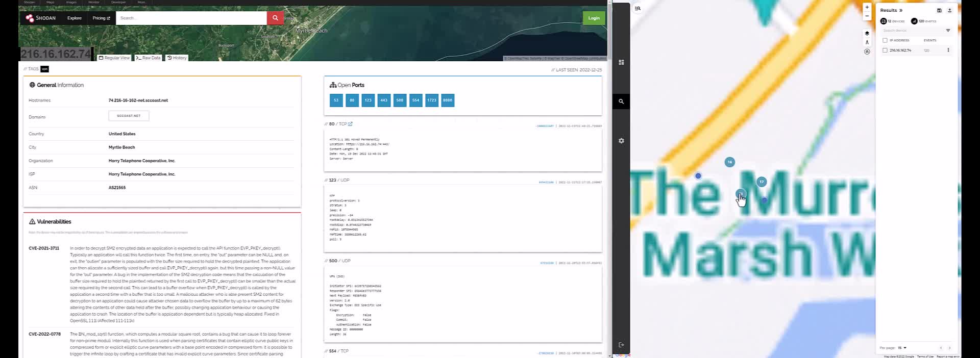The height and width of the screenshot is (358, 980).
Task: Open the More menu in top bar
Action: click(x=141, y=2)
